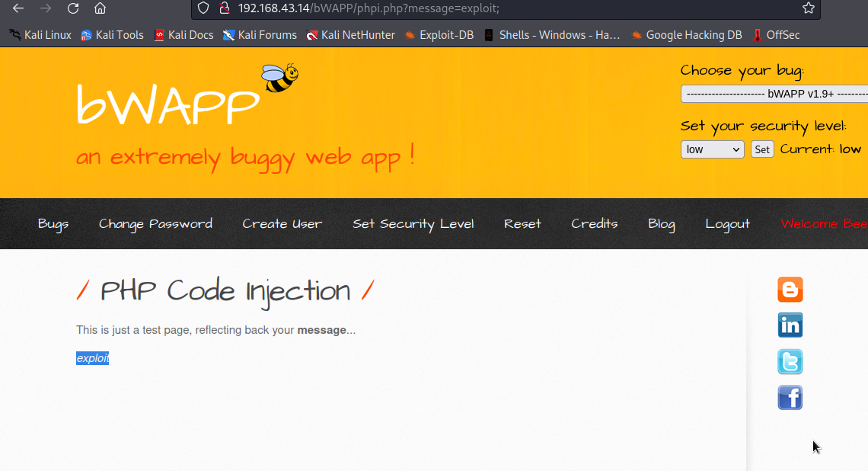Open the Blogger social icon

coord(790,290)
